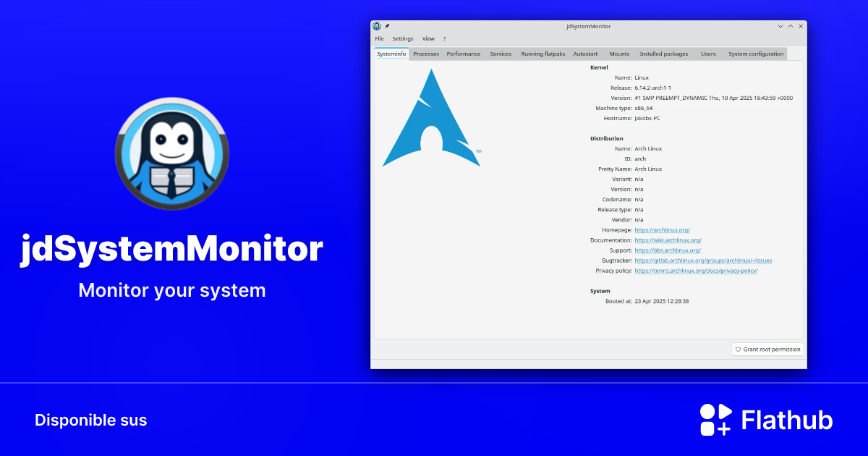Click the Flathub logo icon

[713, 420]
